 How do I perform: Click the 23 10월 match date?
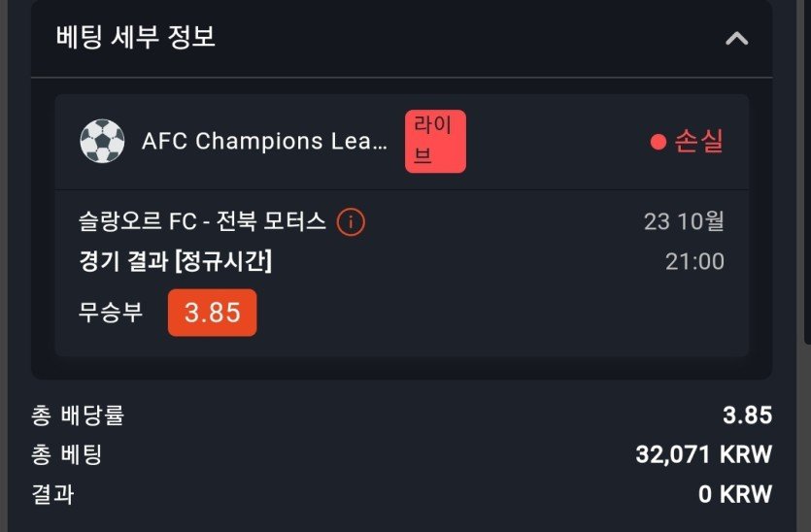(x=684, y=222)
